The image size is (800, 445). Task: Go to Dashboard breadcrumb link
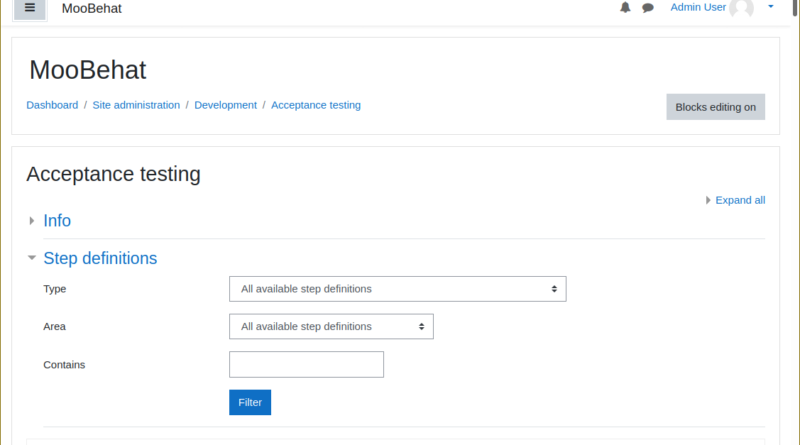click(52, 105)
